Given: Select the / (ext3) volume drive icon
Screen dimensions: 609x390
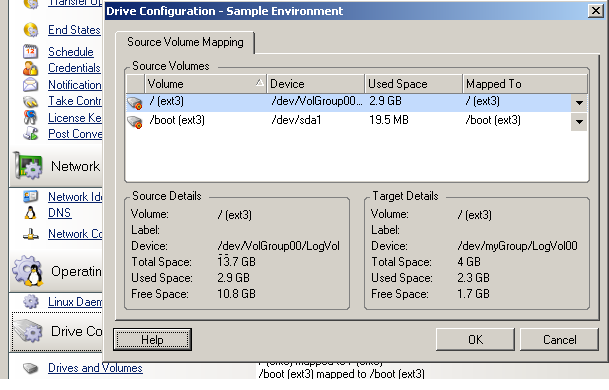Looking at the screenshot, I should point(135,103).
